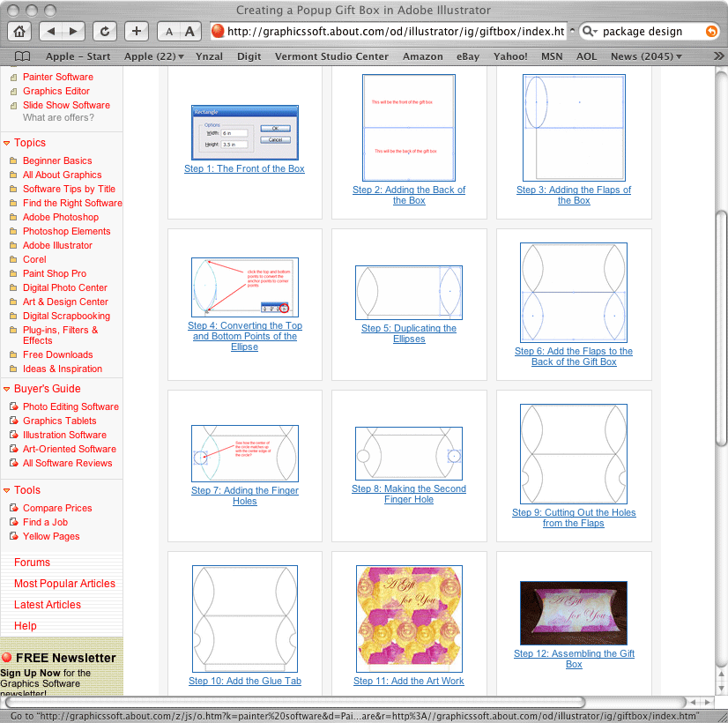728x723 pixels.
Task: Click the icon beside Yellow Pages
Action: click(x=14, y=536)
